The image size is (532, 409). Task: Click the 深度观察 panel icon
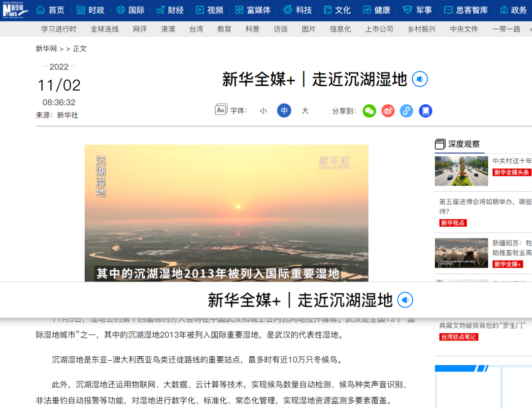[440, 144]
